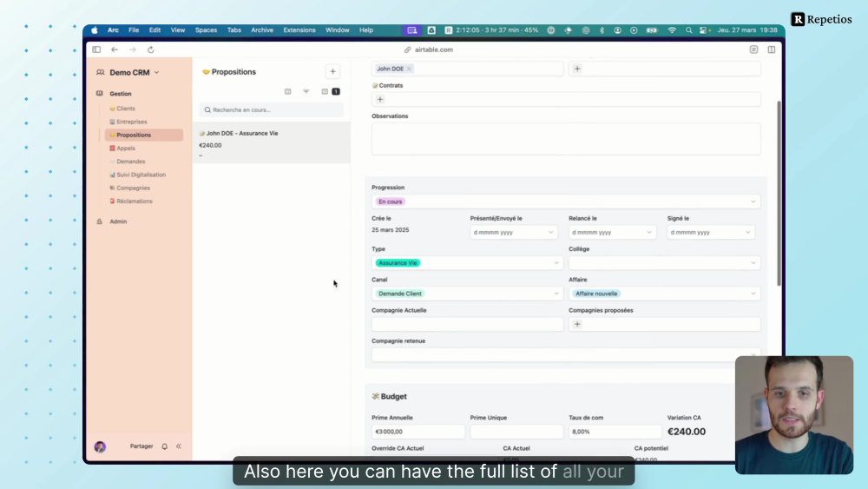Reload the Airtable page
The width and height of the screenshot is (868, 489).
(x=150, y=50)
